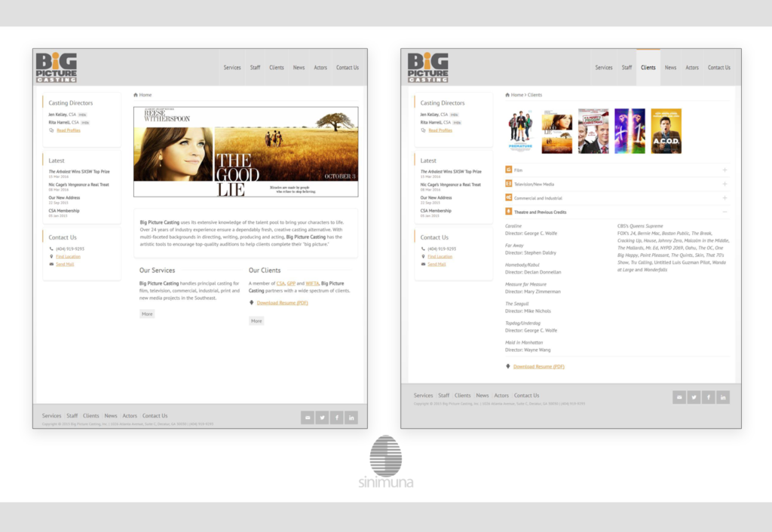Screen dimensions: 772x532
Task: Open Services in left page top navigation
Action: coord(232,67)
